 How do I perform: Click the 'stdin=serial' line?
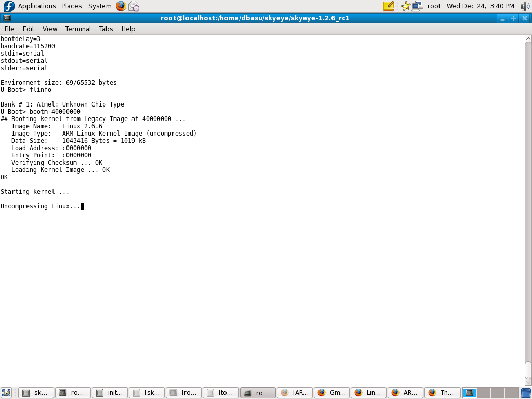point(22,54)
